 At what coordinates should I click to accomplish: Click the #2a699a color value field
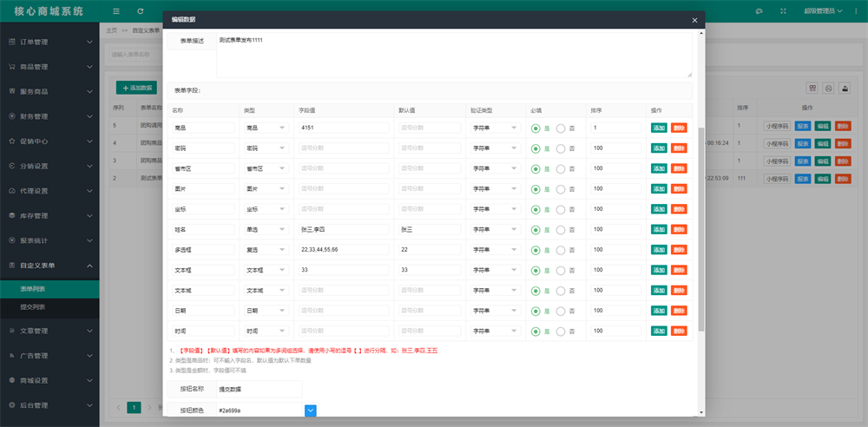point(260,411)
